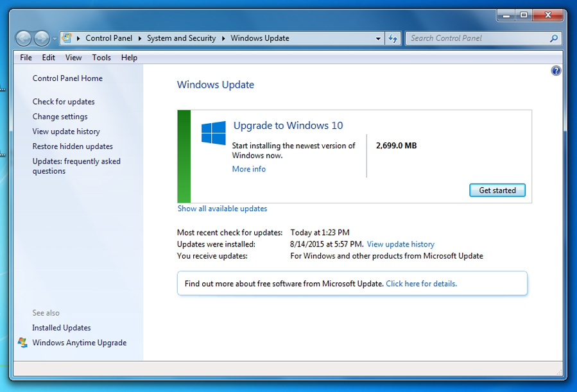Click More info link
The width and height of the screenshot is (577, 392).
coord(249,169)
